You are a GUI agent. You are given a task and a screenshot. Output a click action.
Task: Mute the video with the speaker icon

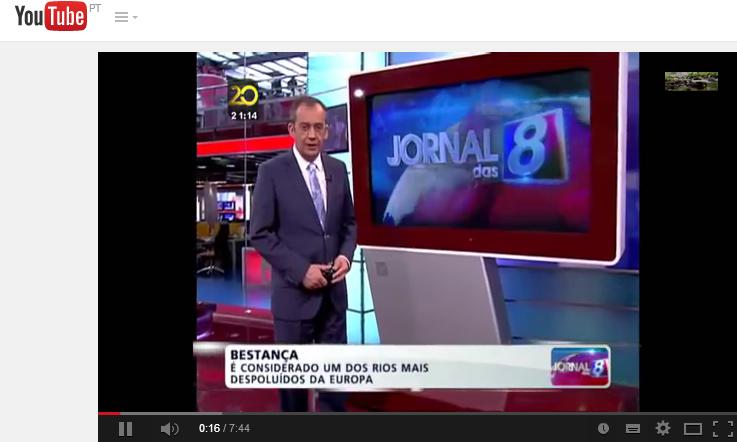[x=169, y=429]
